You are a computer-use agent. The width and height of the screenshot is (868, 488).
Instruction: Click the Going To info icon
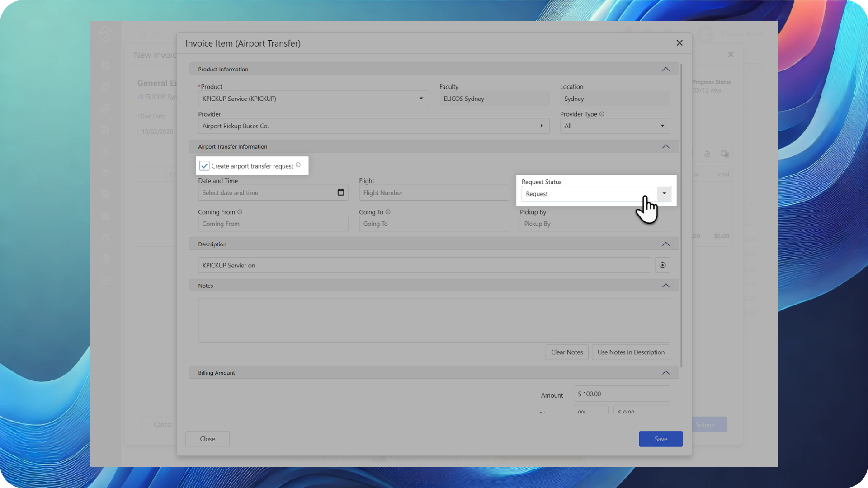point(388,212)
